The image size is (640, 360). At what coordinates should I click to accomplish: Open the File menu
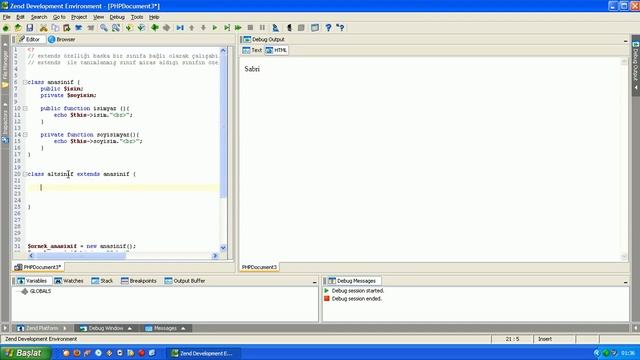coord(7,17)
